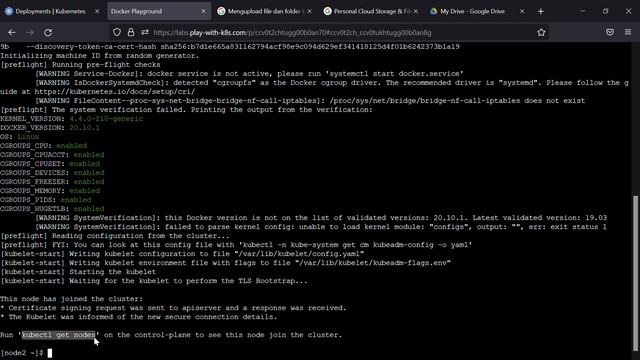Close the Deployments | Kubernetes tab

(97, 11)
